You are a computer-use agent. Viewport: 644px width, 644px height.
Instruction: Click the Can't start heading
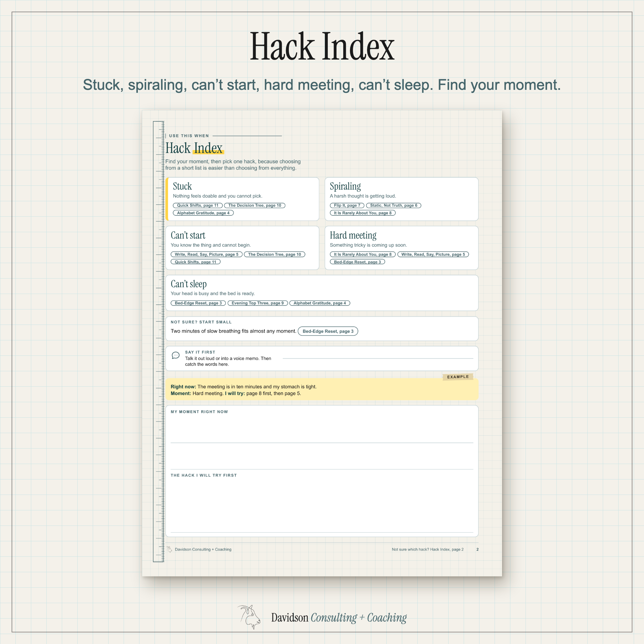(188, 235)
